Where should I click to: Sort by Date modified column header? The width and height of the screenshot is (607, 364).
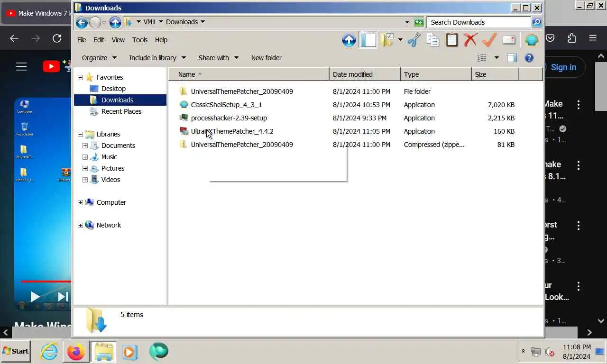(x=365, y=74)
